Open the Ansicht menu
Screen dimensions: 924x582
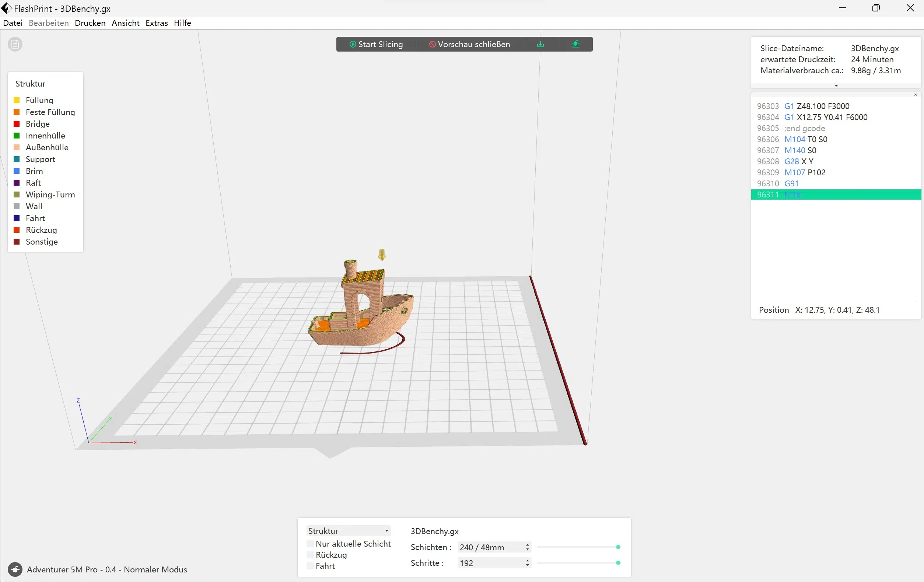[x=126, y=23]
